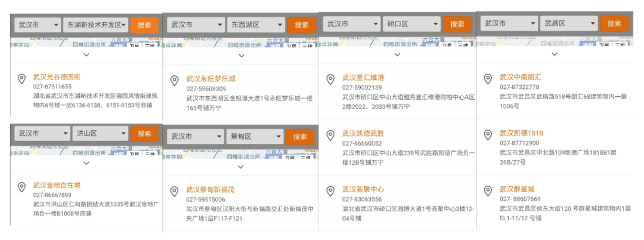
Task: Open the 武汉凯德武胜 store link
Action: tap(363, 134)
